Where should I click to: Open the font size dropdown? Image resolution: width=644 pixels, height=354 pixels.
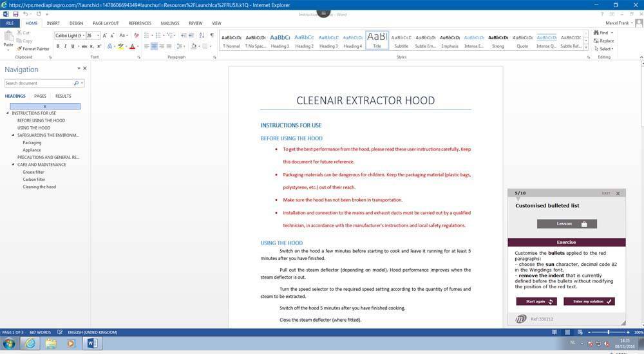click(x=98, y=36)
